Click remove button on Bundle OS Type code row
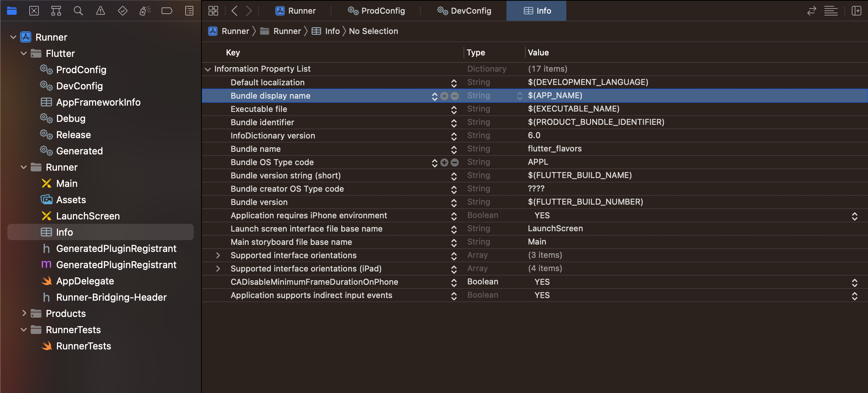Viewport: 868px width, 393px height. 455,163
